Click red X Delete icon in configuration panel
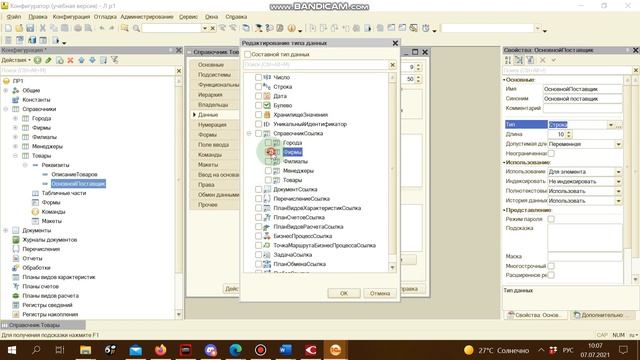Viewport: 640px width, 360px height. [x=70, y=60]
